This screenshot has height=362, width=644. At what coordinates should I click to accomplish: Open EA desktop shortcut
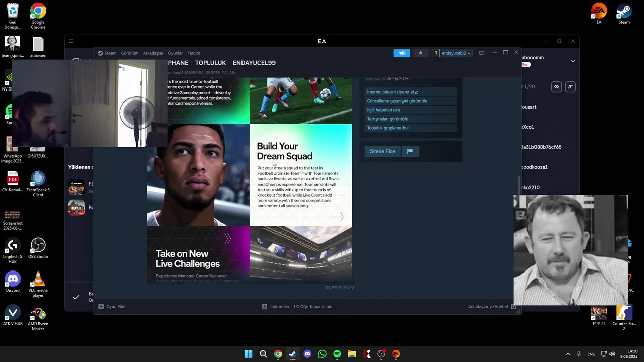pyautogui.click(x=599, y=14)
